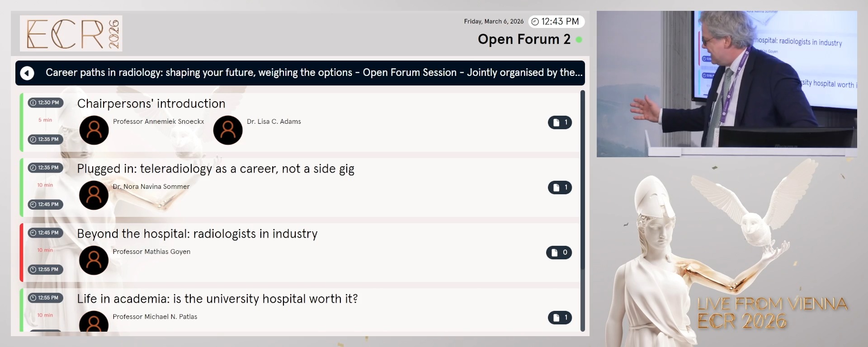
Task: Select Dr. Nora Navina Sommer's avatar
Action: [94, 195]
